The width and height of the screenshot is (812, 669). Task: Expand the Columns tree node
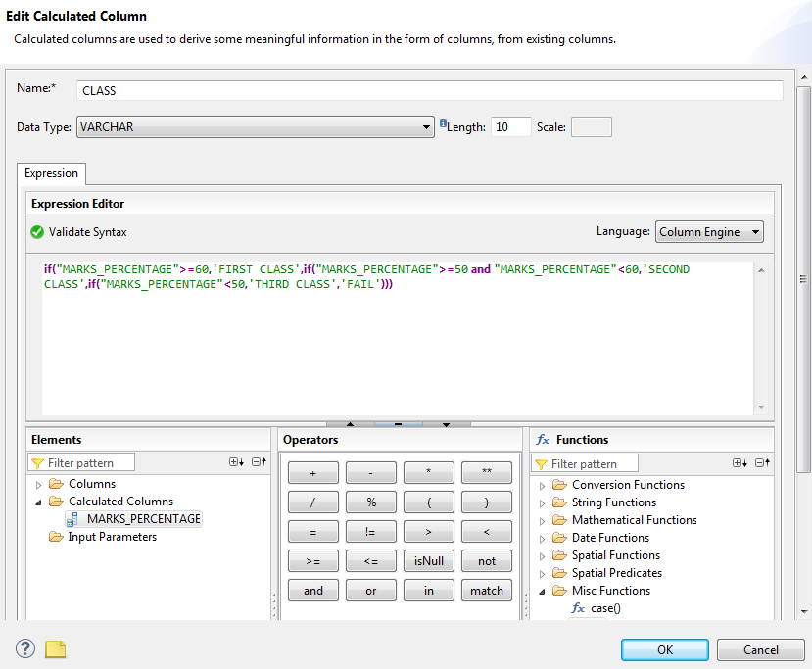[x=39, y=484]
